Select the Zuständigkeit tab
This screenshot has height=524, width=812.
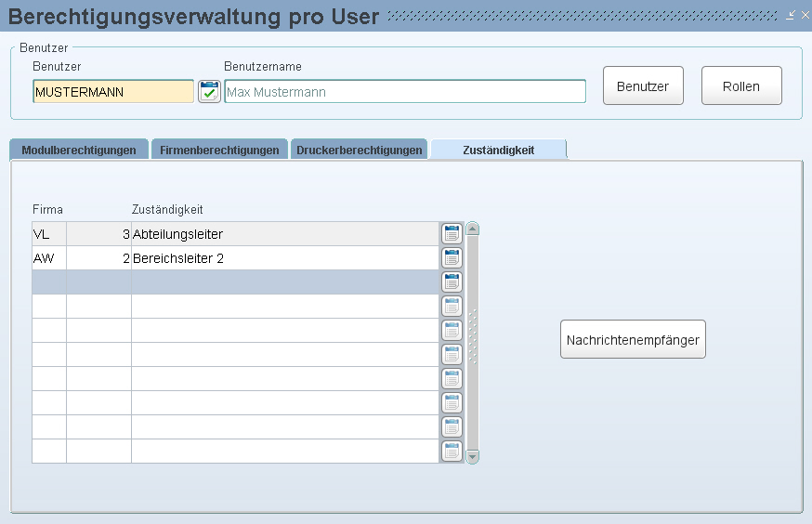coord(498,150)
